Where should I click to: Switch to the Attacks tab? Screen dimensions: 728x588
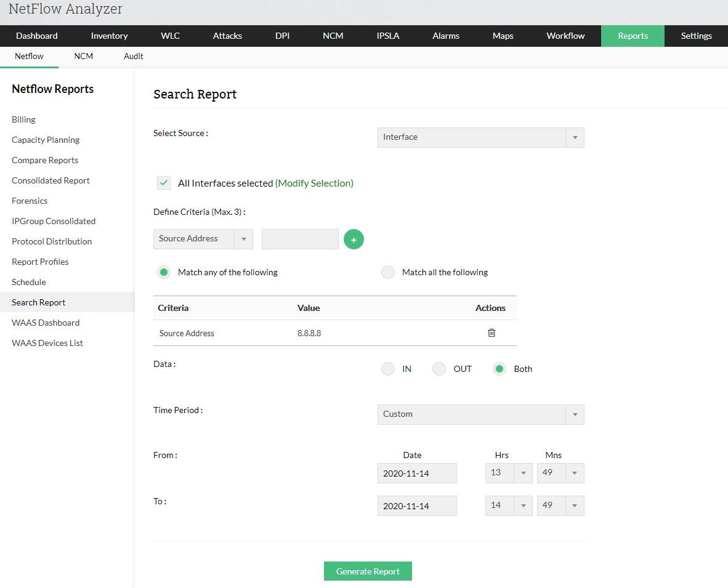tap(227, 36)
